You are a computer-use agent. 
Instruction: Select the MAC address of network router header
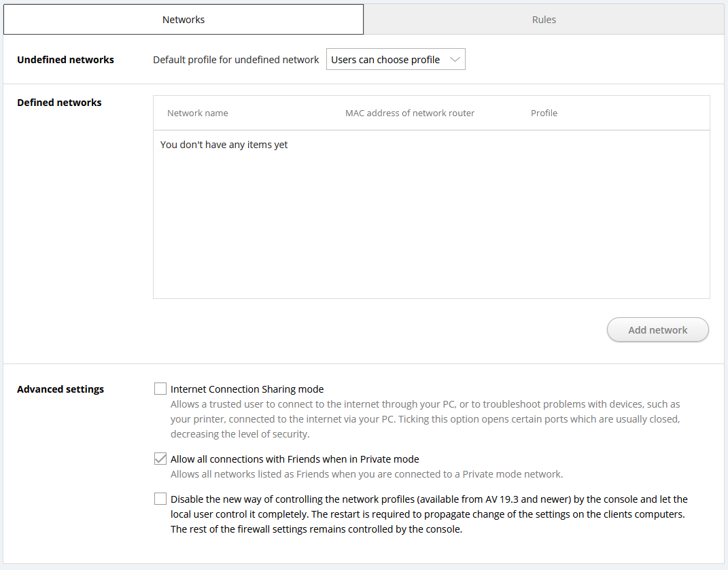point(409,113)
